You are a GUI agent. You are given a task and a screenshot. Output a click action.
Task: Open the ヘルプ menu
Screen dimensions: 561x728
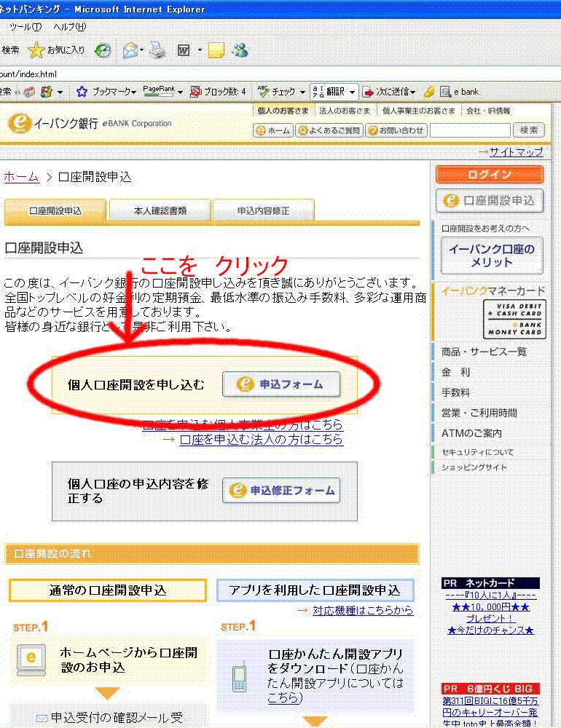coord(70,27)
